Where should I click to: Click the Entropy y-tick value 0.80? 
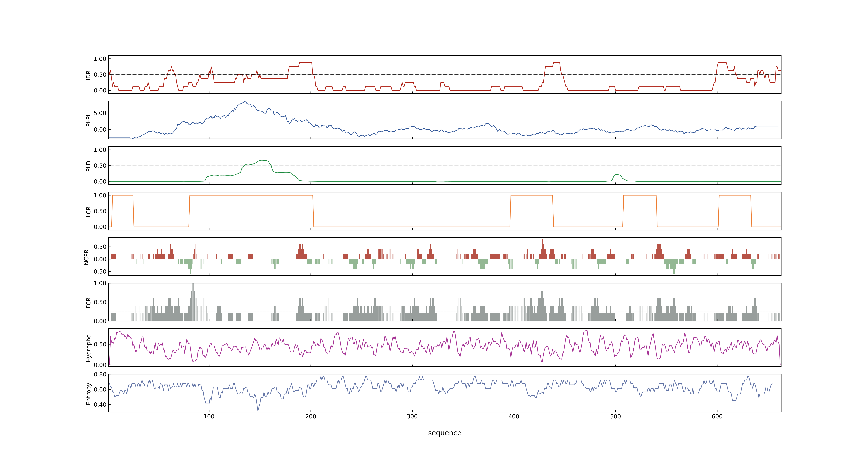pos(100,374)
